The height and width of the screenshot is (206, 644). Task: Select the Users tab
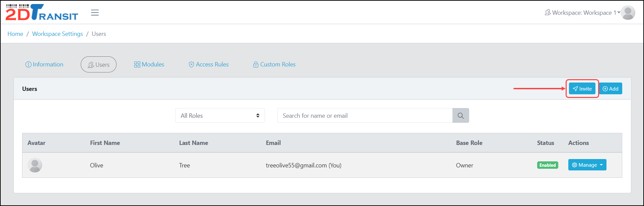(98, 64)
